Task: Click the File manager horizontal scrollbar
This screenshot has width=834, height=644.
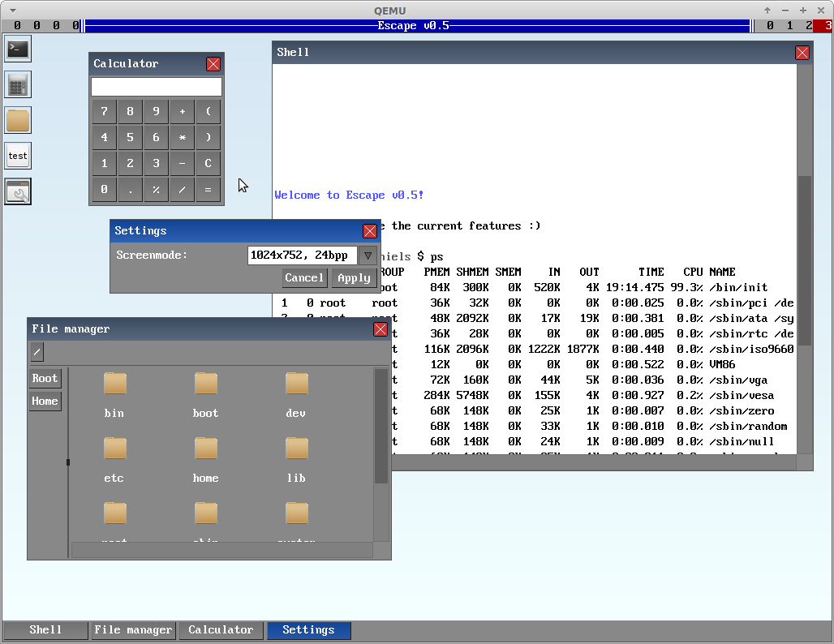Action: 221,550
